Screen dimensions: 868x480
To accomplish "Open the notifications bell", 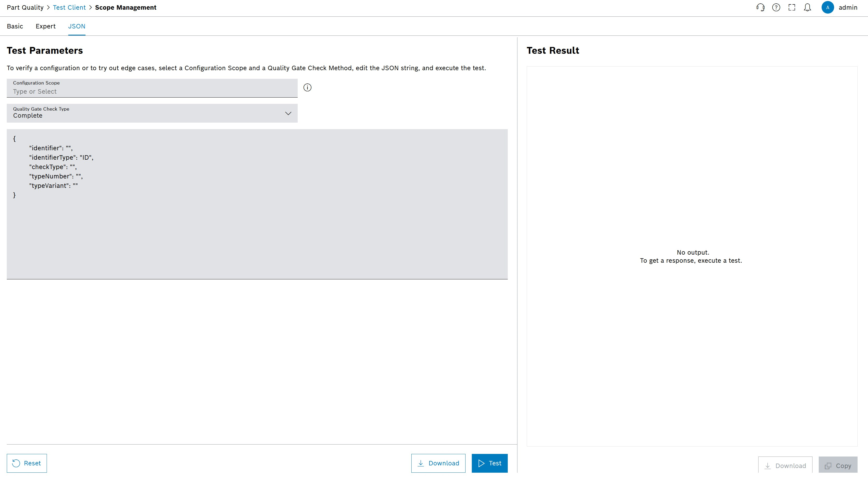I will pos(807,7).
